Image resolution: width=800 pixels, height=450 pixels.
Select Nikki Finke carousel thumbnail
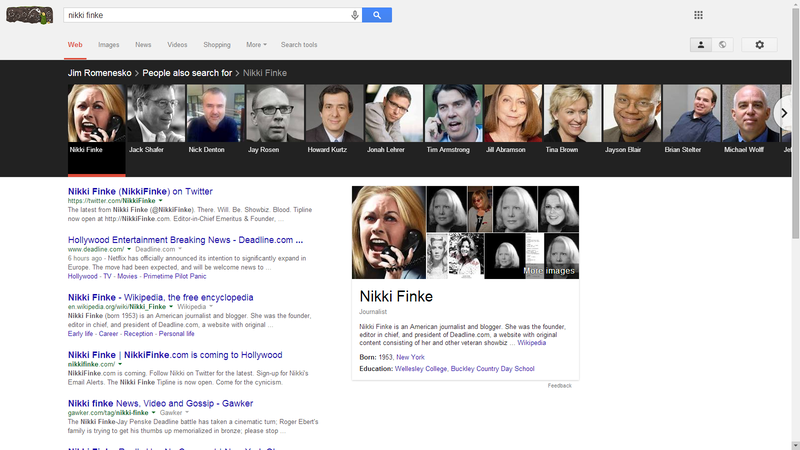[x=96, y=113]
